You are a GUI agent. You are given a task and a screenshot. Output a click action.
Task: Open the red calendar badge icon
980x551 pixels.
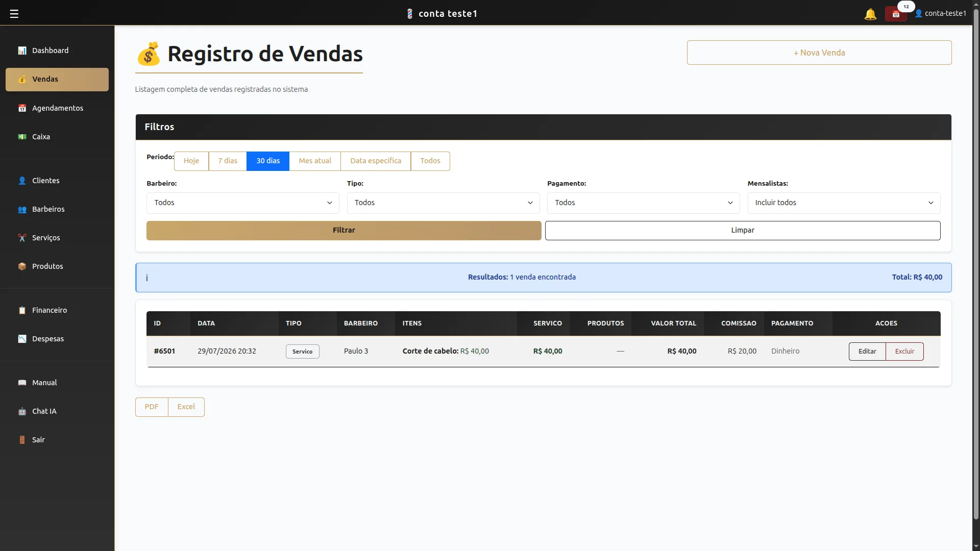(896, 14)
